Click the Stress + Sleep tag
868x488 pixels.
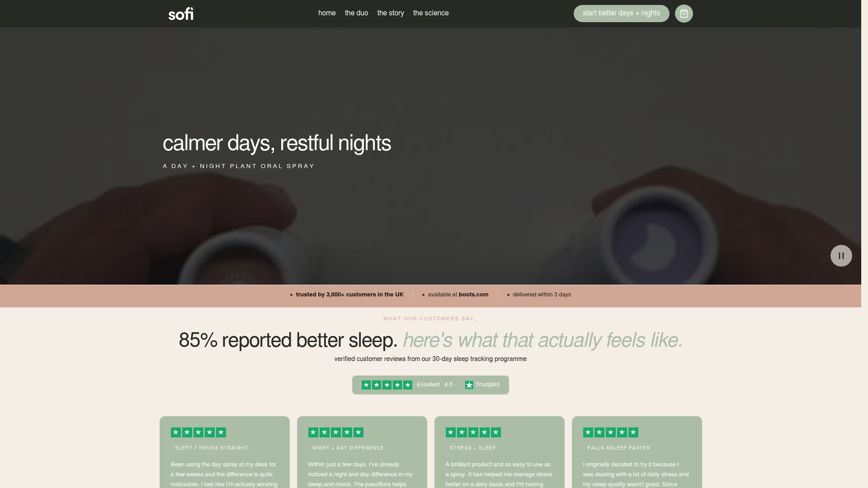pos(473,448)
